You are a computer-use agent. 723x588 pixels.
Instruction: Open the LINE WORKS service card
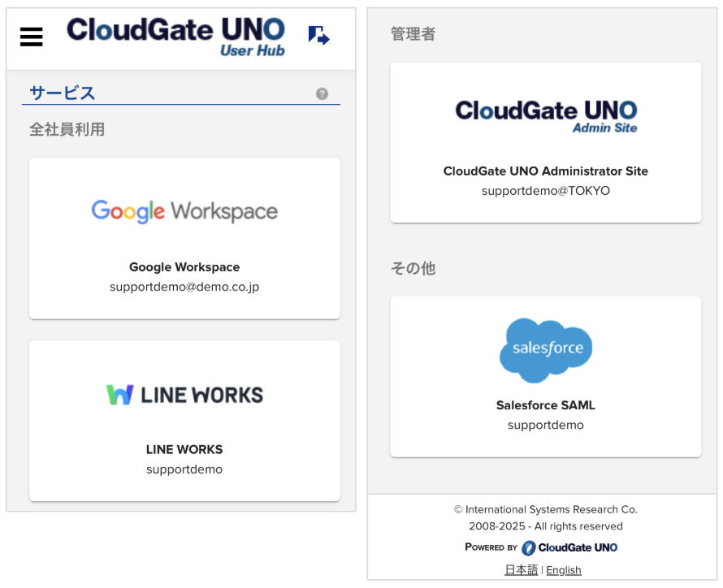click(x=184, y=421)
